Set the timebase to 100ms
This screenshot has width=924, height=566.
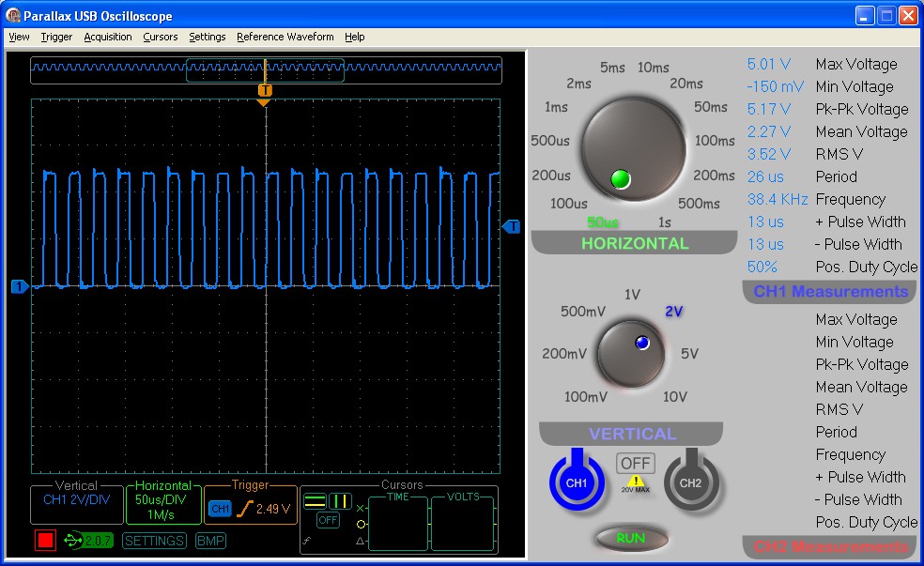715,141
